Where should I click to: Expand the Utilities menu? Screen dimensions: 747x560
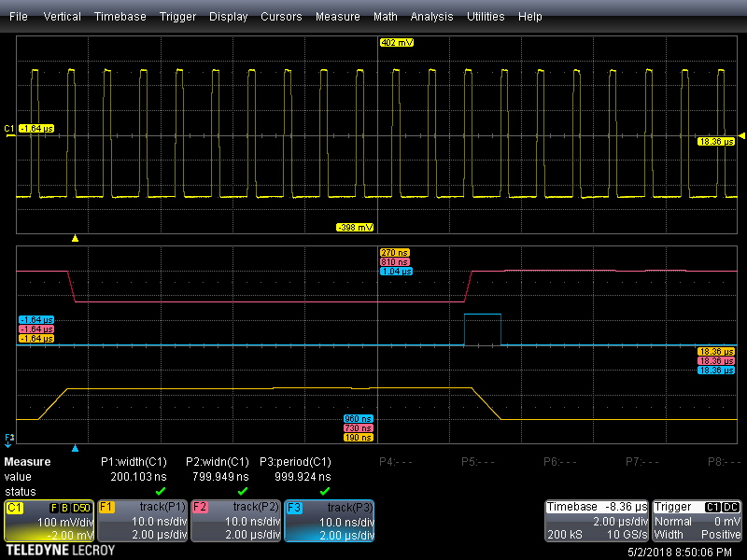[x=486, y=17]
